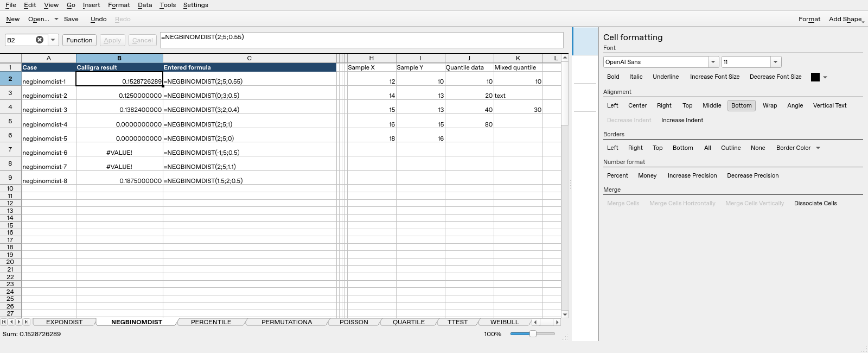The image size is (868, 353).
Task: Click the Function button
Action: tap(79, 40)
